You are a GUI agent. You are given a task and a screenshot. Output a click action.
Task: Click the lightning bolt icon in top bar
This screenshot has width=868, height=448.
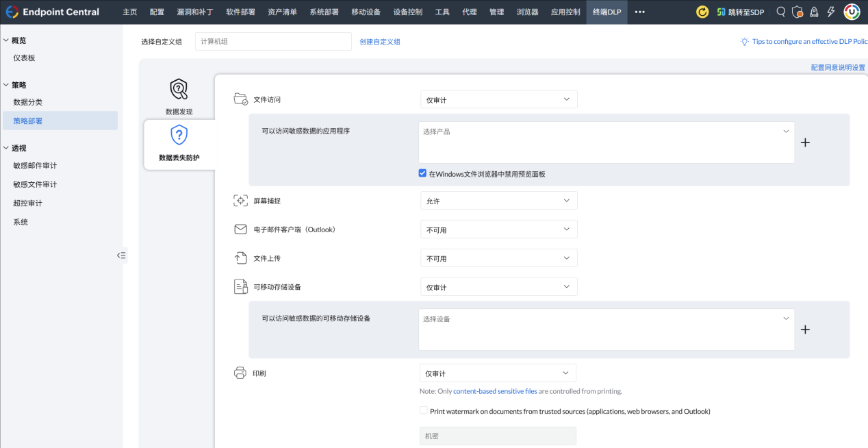[830, 12]
